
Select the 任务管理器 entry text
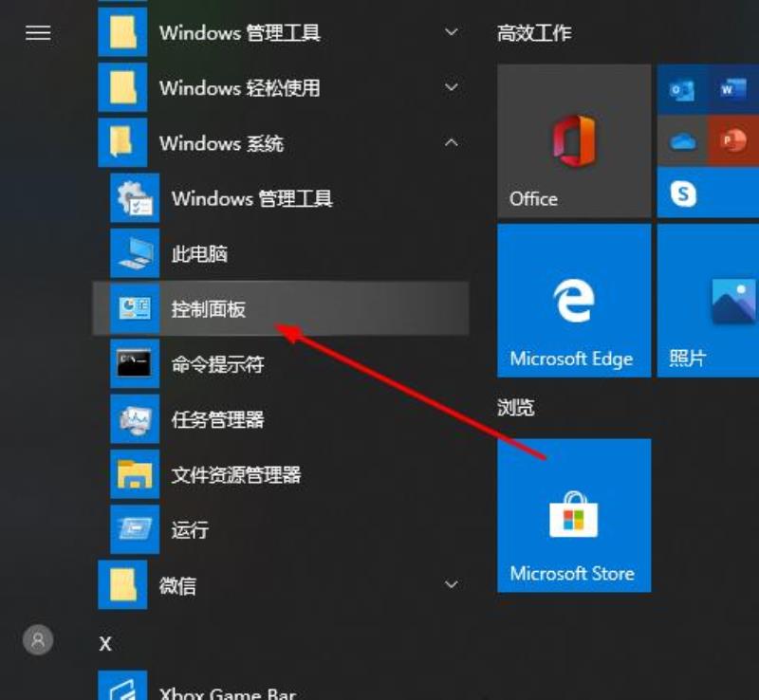click(218, 419)
